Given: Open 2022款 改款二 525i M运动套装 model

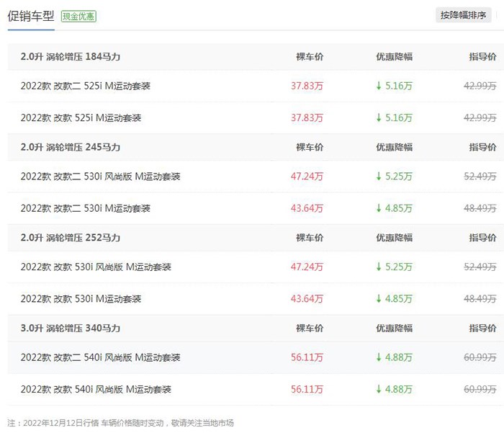Looking at the screenshot, I should point(86,86).
